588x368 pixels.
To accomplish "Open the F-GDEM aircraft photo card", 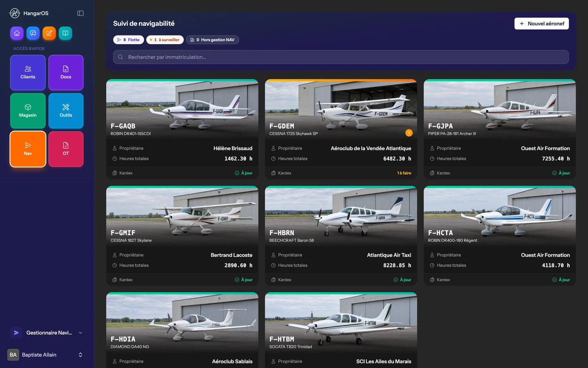I will tap(341, 109).
